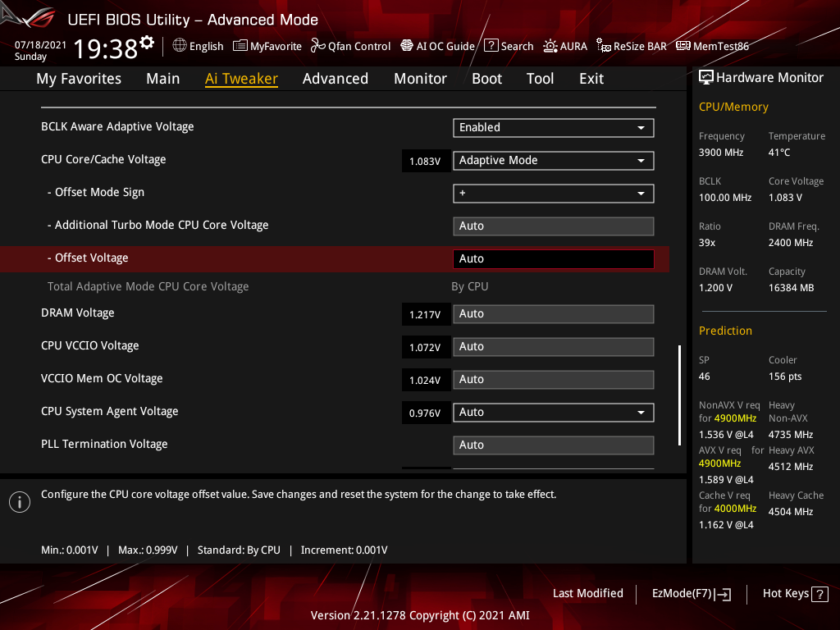Open the ReSize BAR option
Viewport: 840px width, 630px height.
pos(631,46)
